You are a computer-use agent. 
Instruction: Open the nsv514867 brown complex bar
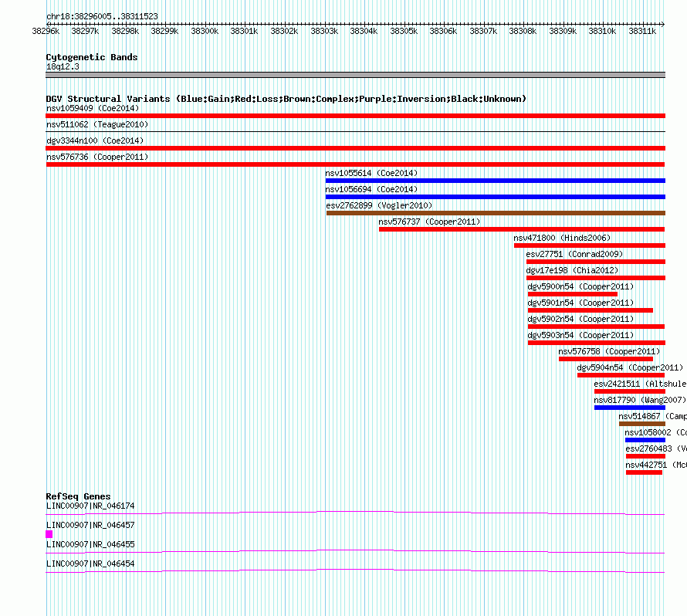642,424
